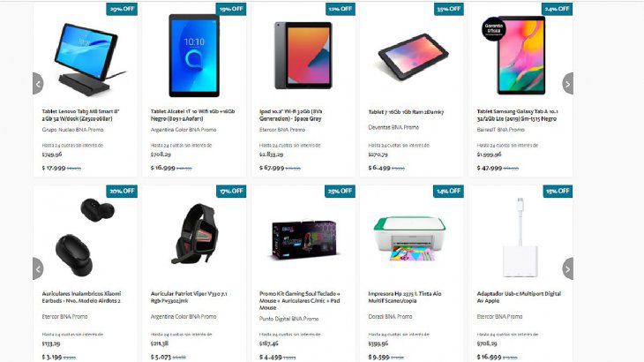Click Dorazi BNA Promo seller under printer
644x362 pixels.
pos(390,317)
